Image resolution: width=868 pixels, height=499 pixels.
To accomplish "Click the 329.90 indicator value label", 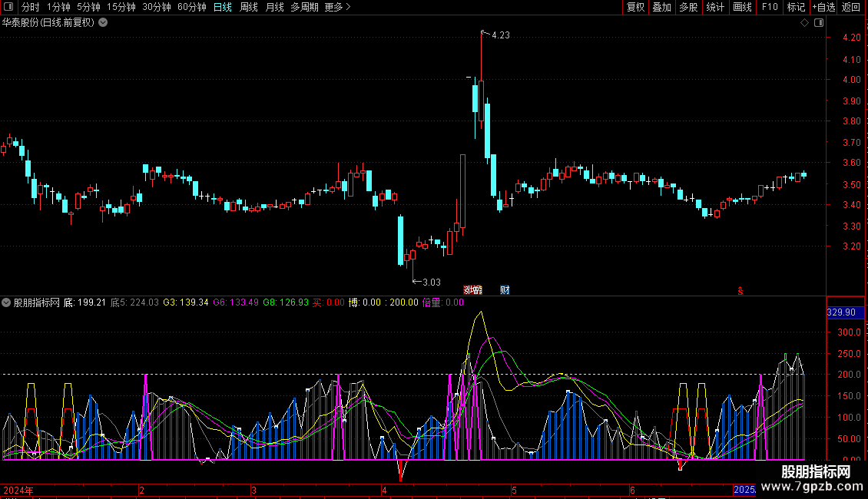I will click(x=840, y=312).
